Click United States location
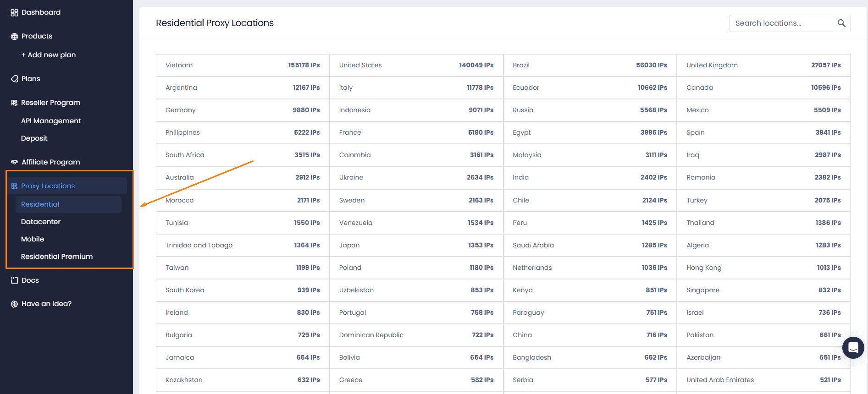868x394 pixels. (416, 65)
